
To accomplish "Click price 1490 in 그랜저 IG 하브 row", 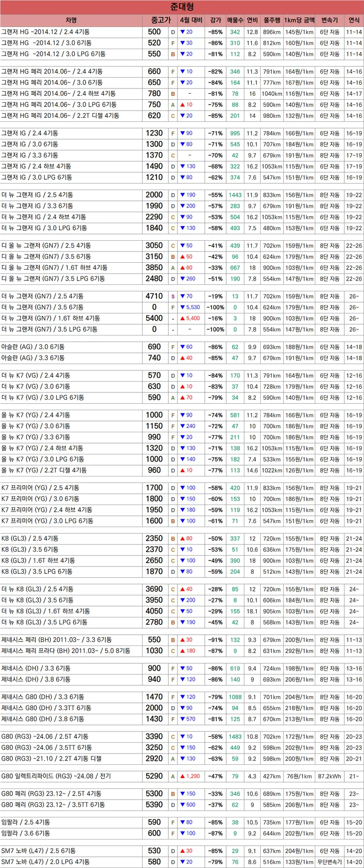I will [x=154, y=167].
